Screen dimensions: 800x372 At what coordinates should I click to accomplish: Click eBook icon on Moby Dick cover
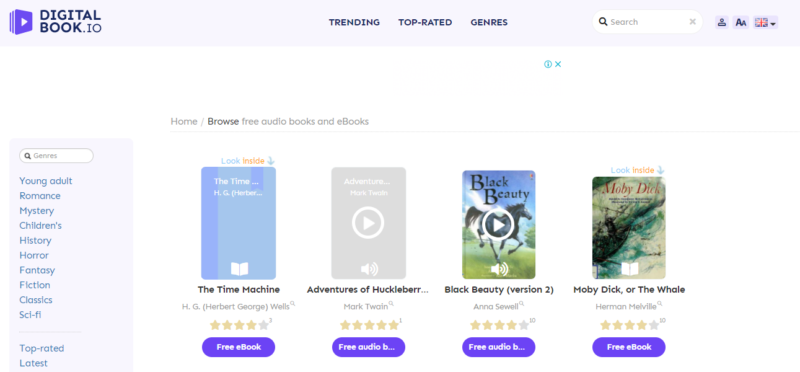click(630, 269)
